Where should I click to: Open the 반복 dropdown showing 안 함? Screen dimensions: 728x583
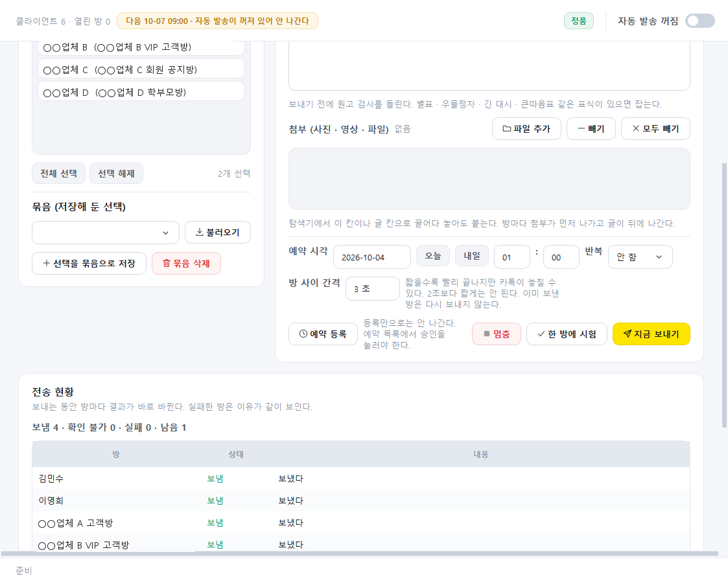640,257
